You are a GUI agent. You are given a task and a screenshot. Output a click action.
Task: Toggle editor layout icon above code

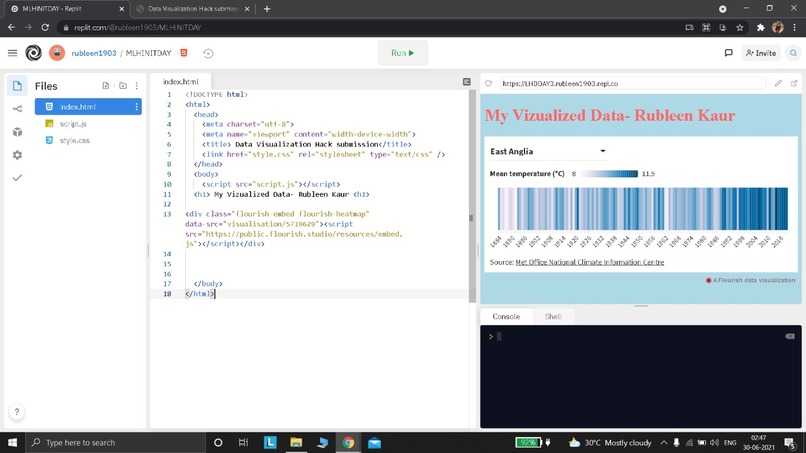[x=467, y=82]
